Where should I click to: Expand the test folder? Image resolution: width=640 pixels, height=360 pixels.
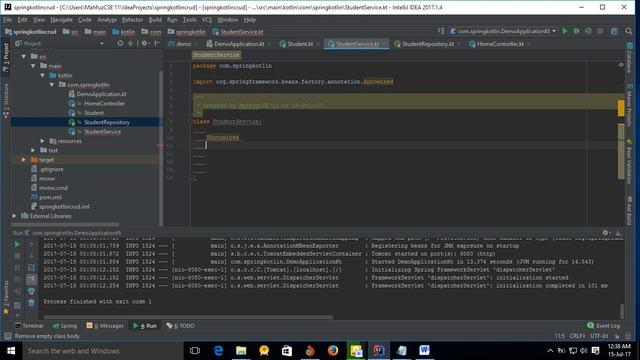pyautogui.click(x=33, y=150)
